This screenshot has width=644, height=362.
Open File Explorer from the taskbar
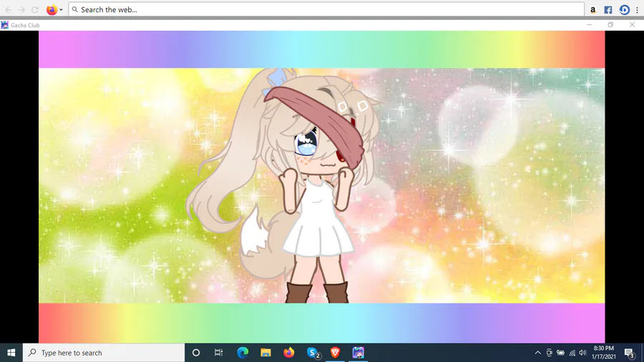click(x=265, y=353)
